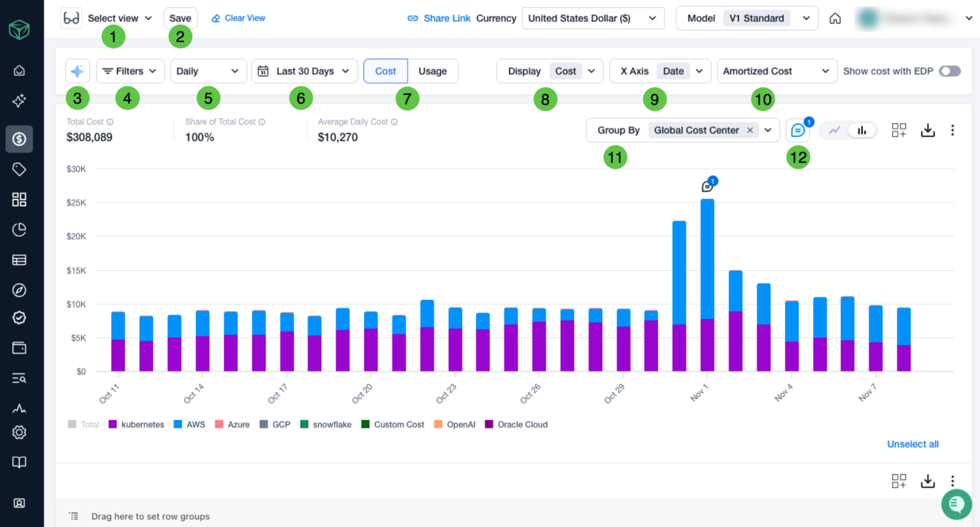Expand the Daily granularity dropdown
980x527 pixels.
pyautogui.click(x=208, y=71)
